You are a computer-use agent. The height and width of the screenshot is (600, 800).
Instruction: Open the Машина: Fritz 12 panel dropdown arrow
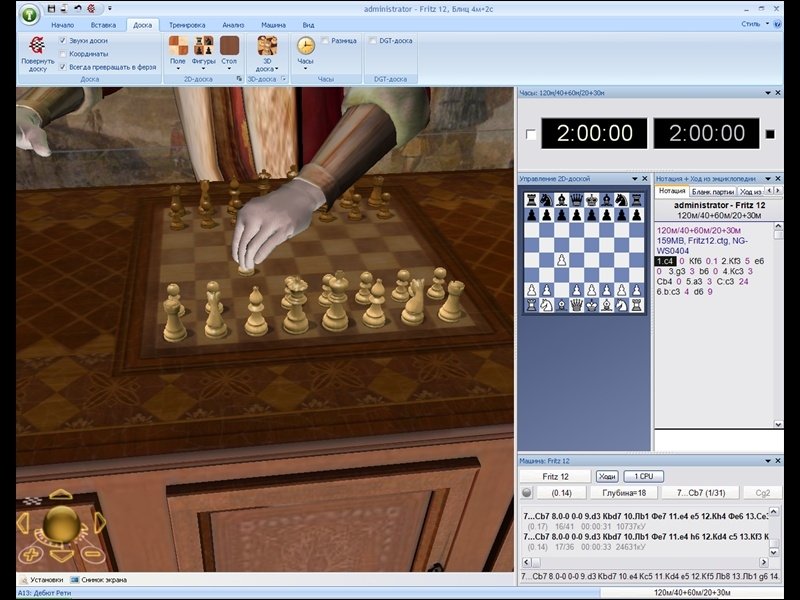(767, 461)
